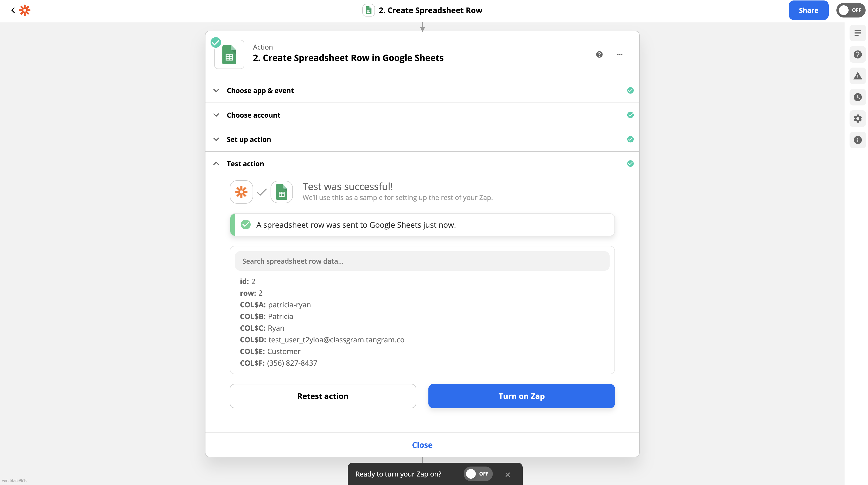
Task: Click the COL$E value Customer
Action: (x=284, y=351)
